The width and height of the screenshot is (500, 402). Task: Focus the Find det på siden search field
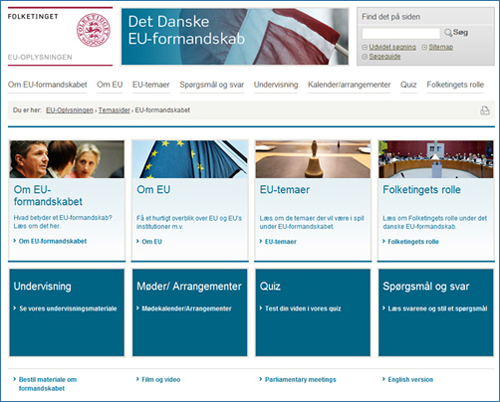point(401,33)
